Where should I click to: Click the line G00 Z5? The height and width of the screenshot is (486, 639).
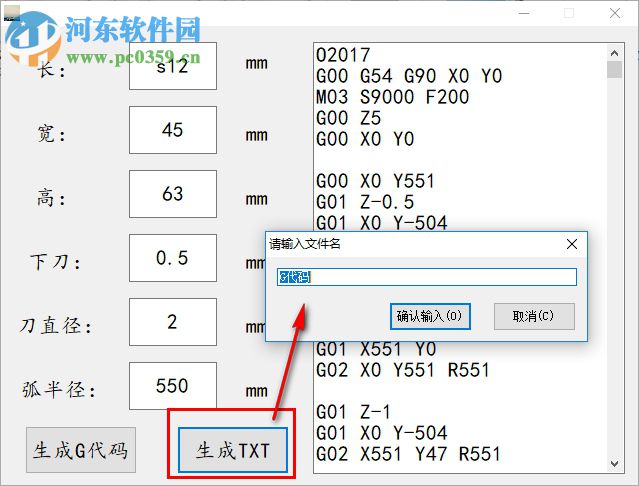pyautogui.click(x=348, y=118)
